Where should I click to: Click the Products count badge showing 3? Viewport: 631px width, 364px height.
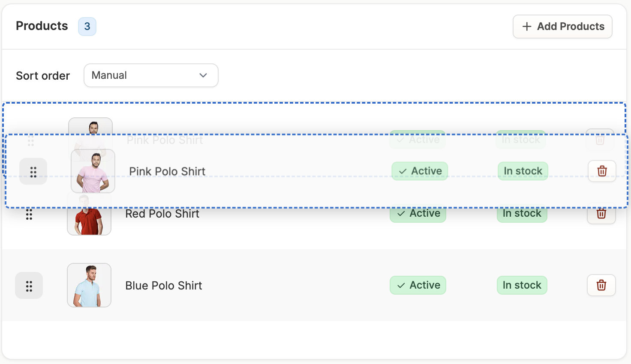[87, 27]
